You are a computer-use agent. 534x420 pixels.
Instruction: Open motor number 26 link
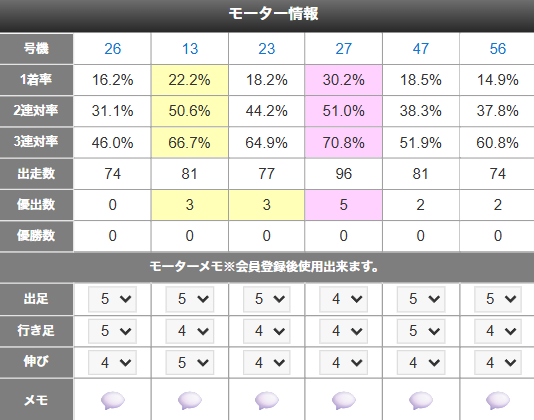pyautogui.click(x=113, y=49)
